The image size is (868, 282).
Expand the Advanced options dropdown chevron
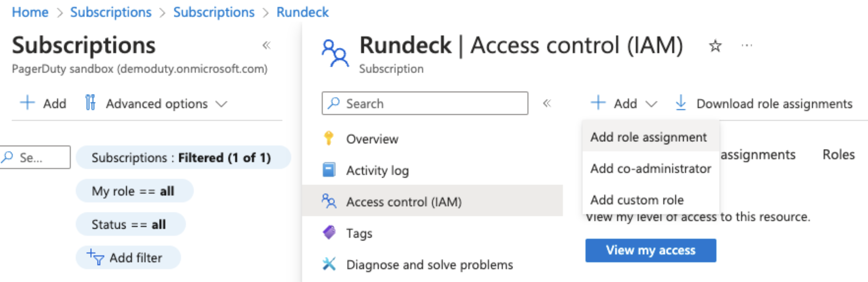(221, 104)
